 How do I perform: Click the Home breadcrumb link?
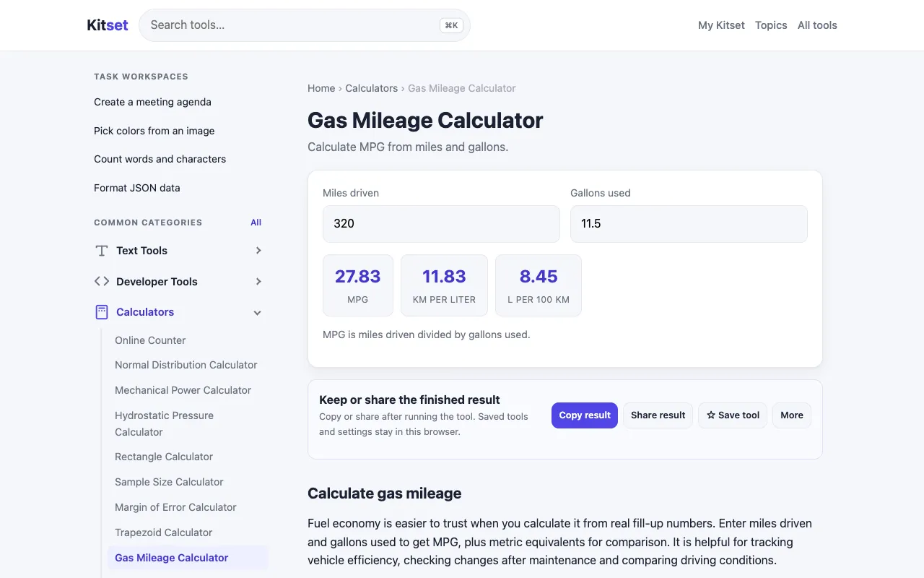[321, 88]
